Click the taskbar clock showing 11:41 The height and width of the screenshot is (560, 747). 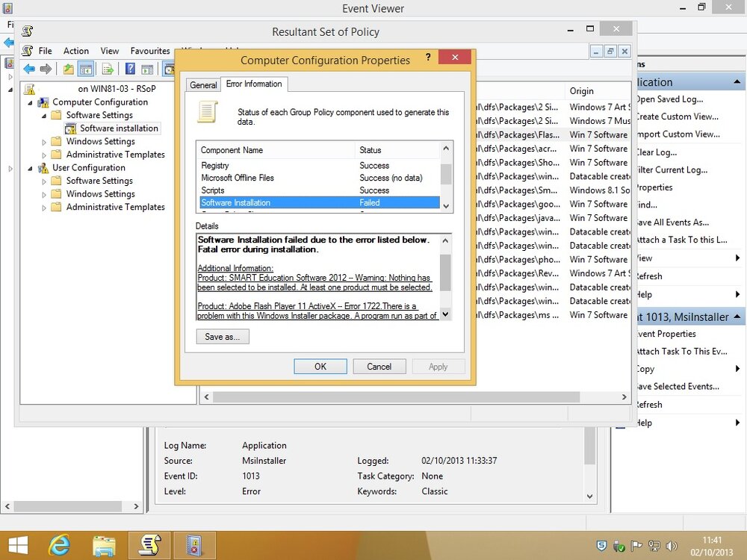pyautogui.click(x=712, y=540)
